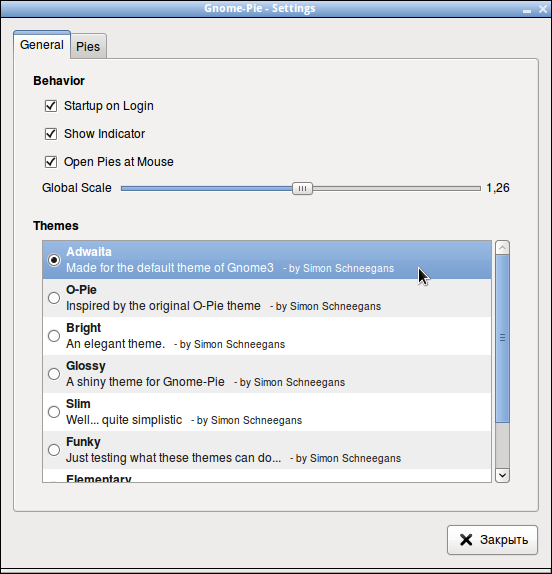Choose the O-Pie theme radio button
The image size is (552, 574).
(x=54, y=298)
